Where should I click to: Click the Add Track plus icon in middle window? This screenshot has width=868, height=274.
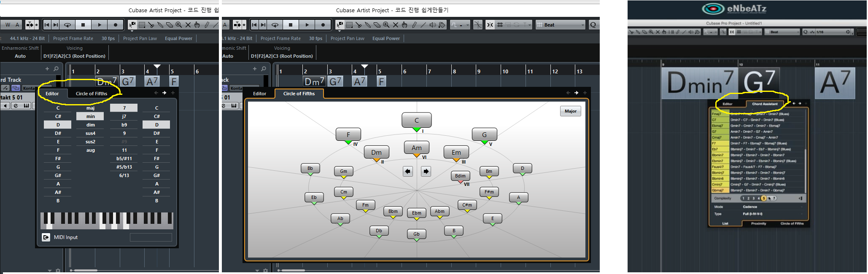[x=254, y=69]
